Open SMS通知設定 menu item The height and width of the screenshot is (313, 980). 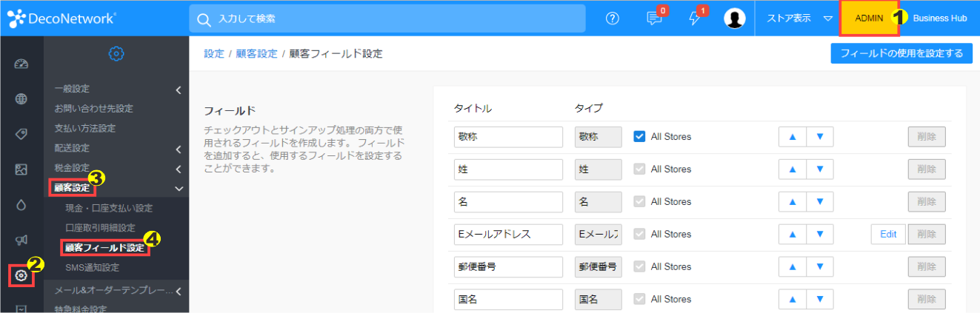(92, 268)
